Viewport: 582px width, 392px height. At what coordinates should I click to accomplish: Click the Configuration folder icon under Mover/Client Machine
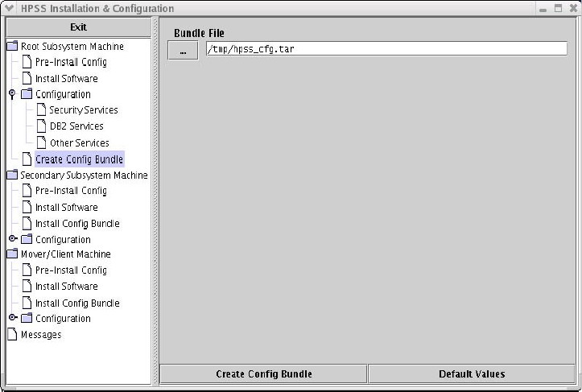(x=27, y=318)
